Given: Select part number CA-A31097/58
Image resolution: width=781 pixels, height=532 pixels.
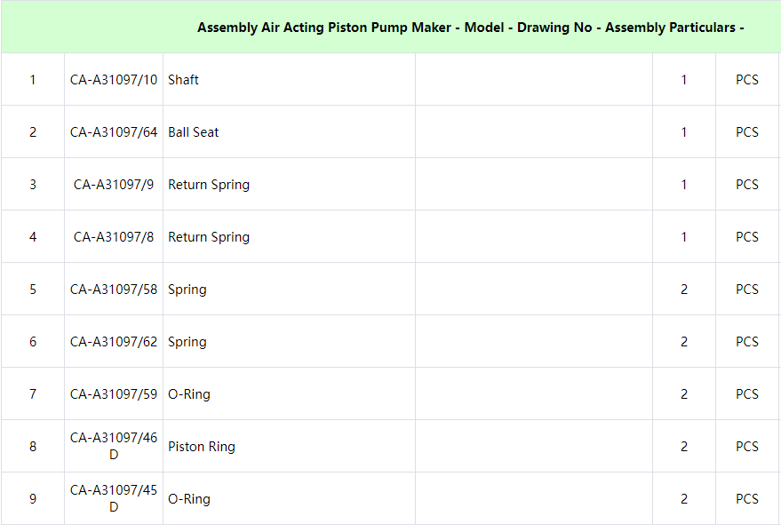Looking at the screenshot, I should tap(114, 290).
